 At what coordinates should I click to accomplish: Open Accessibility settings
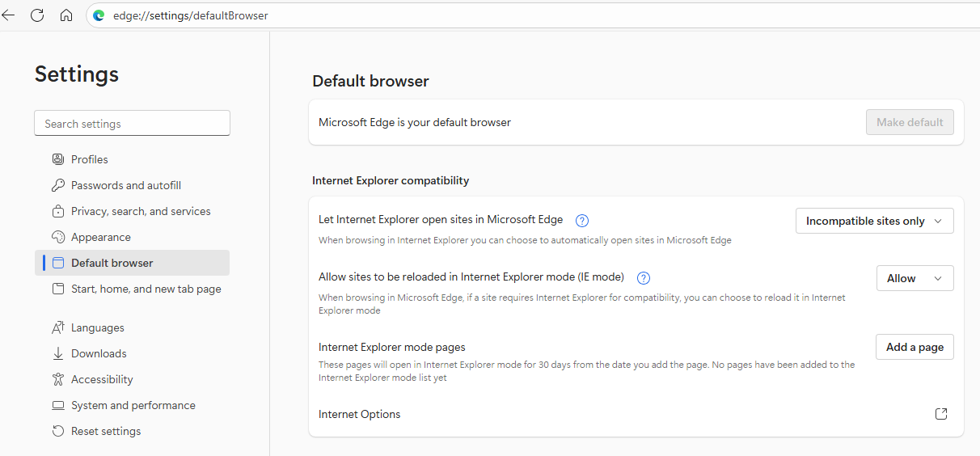point(133,379)
